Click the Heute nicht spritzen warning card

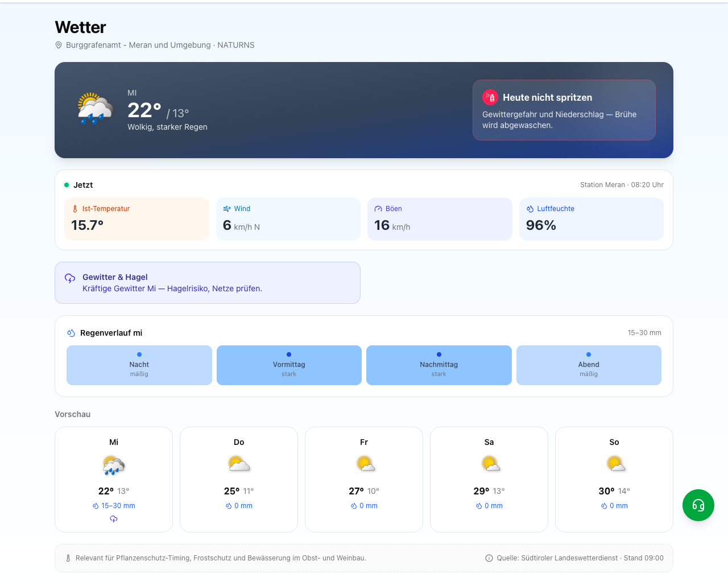[564, 110]
